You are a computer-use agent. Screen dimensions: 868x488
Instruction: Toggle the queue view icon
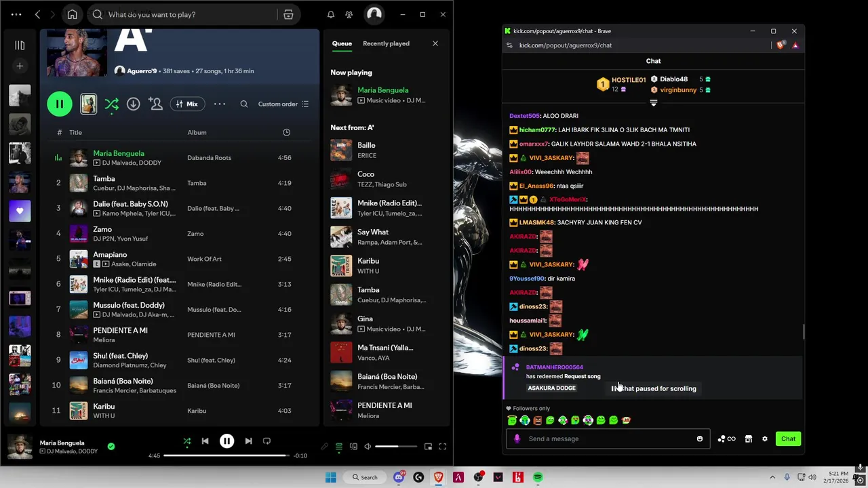pyautogui.click(x=338, y=447)
